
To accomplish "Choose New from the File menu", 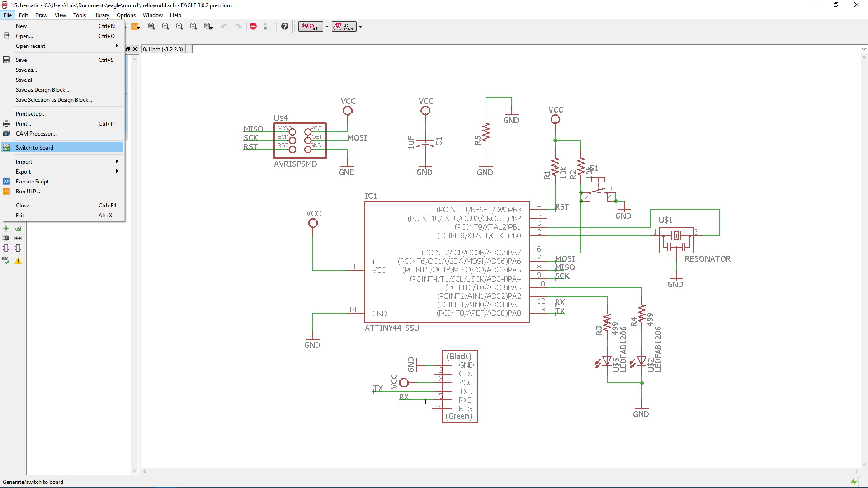I will coord(62,26).
